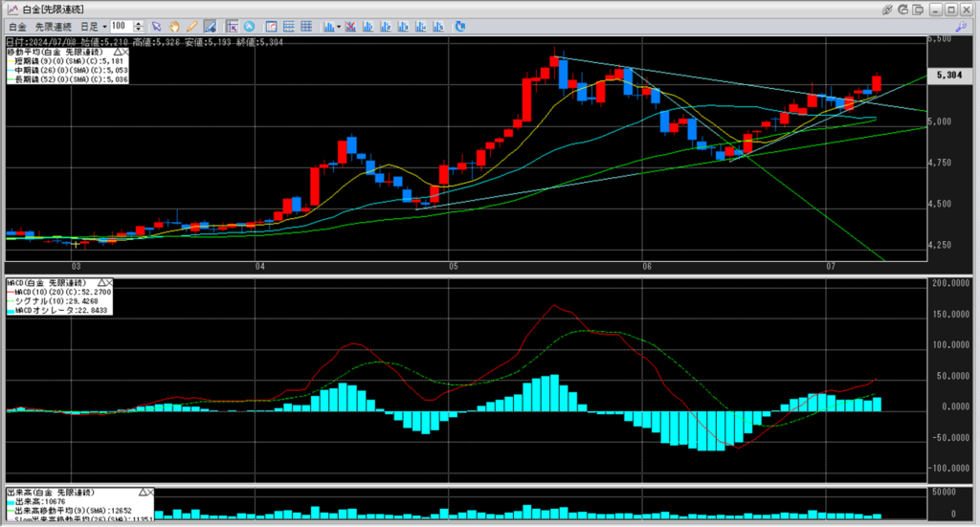The width and height of the screenshot is (980, 527).
Task: Toggle the crosshair cursor mode button
Action: coord(232,26)
